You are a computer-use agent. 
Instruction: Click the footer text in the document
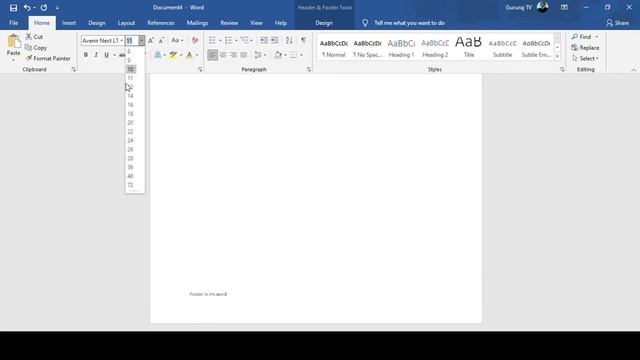pyautogui.click(x=208, y=294)
